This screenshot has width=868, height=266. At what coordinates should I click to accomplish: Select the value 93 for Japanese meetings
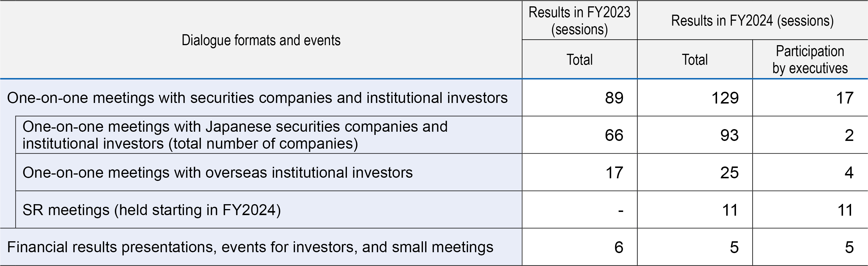[729, 135]
